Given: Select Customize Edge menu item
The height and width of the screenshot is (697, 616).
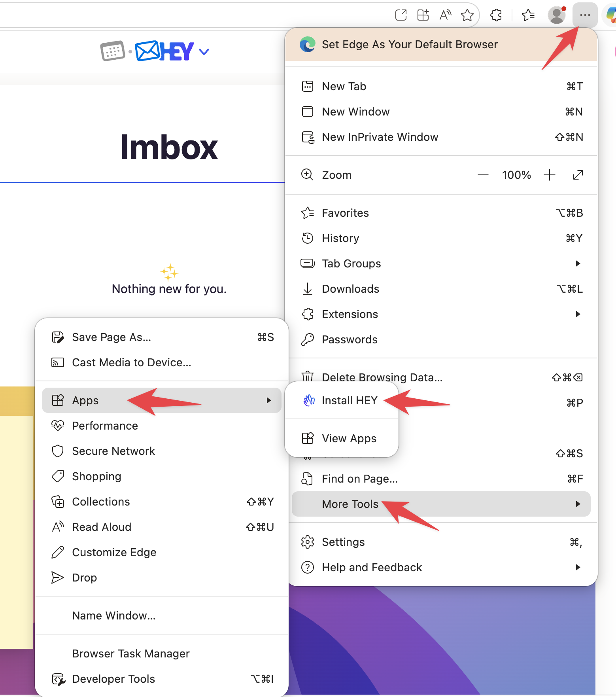Looking at the screenshot, I should tap(162, 552).
